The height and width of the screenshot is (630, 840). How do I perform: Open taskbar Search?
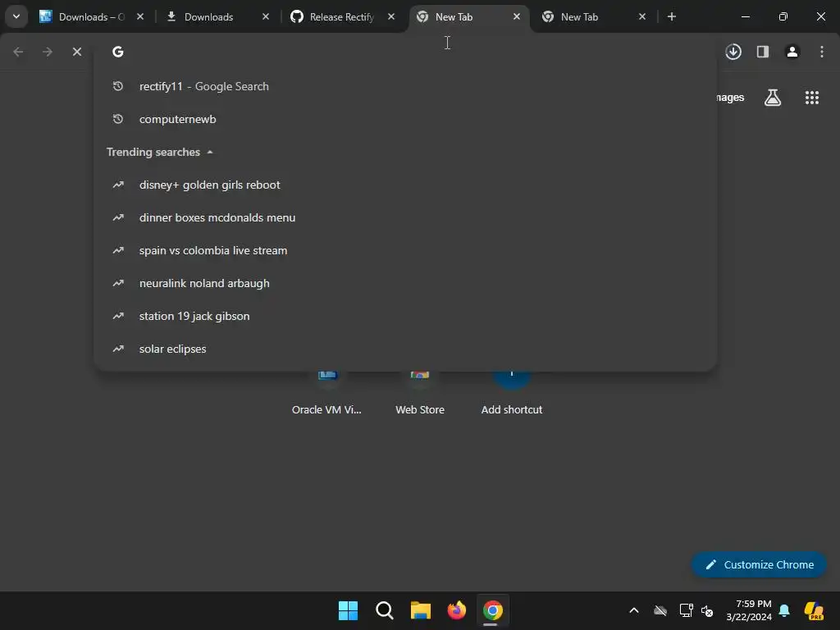384,610
